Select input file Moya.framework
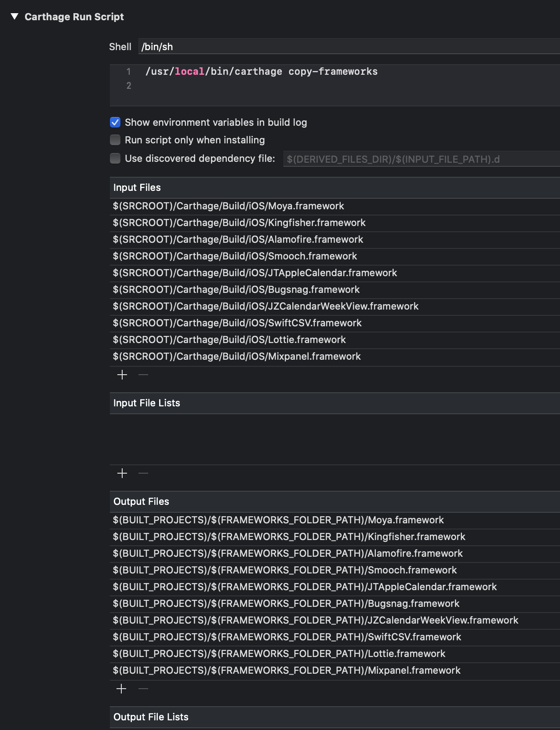 [x=335, y=206]
